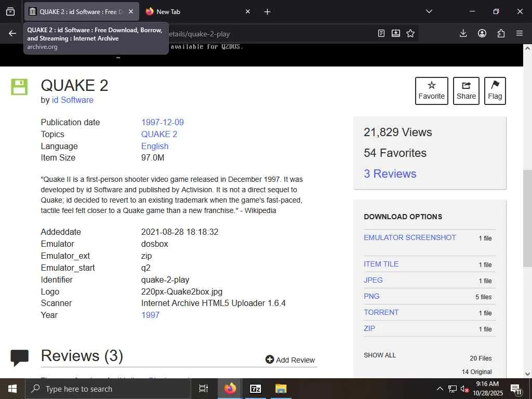Close the QUAKE 2 tab
This screenshot has width=532, height=399.
tap(131, 11)
